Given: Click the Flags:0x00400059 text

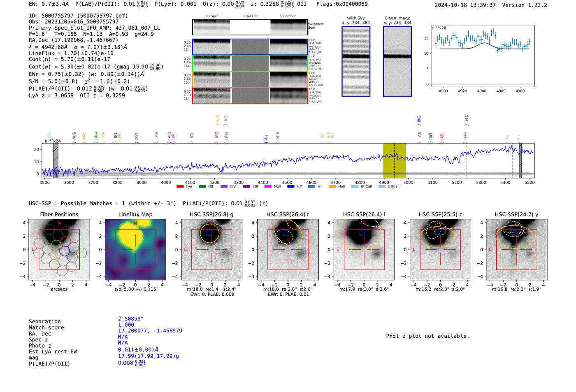Looking at the screenshot, I should [342, 4].
